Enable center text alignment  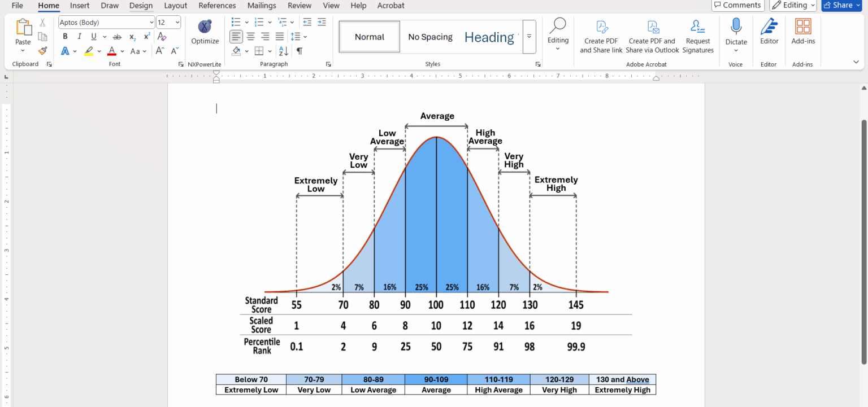coord(250,36)
